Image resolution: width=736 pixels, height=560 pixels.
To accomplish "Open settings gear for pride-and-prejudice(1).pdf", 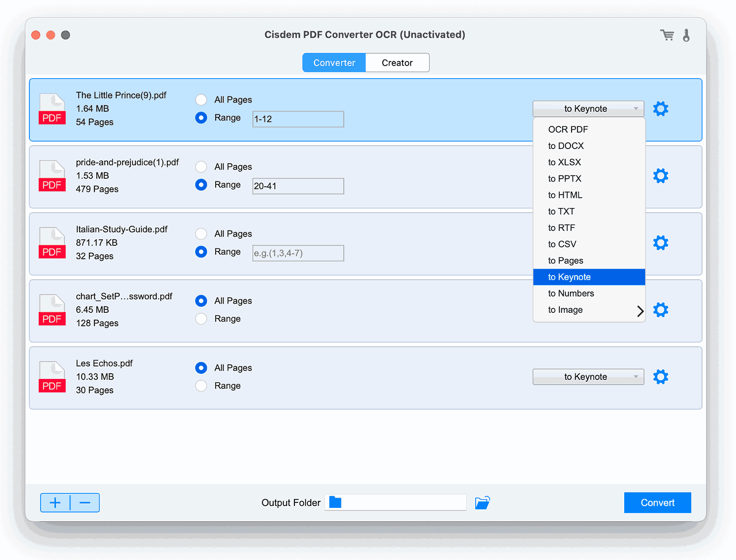I will click(661, 176).
